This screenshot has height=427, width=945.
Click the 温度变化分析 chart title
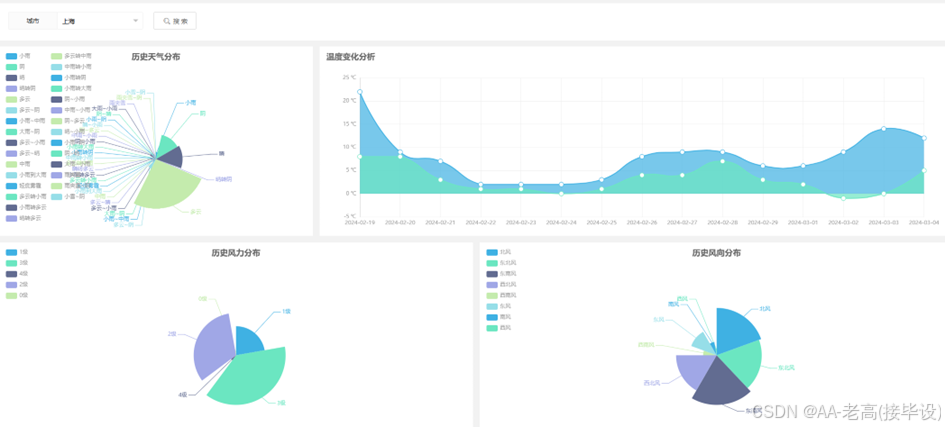pos(351,57)
